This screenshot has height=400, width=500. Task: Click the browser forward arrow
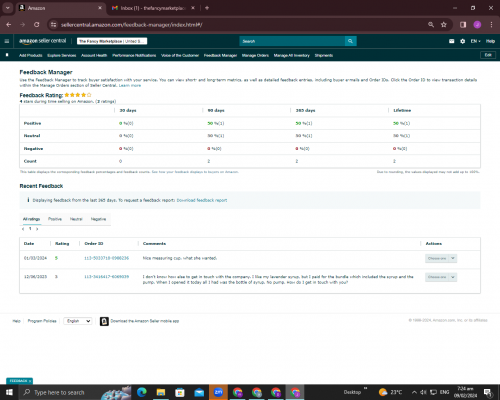click(x=22, y=25)
